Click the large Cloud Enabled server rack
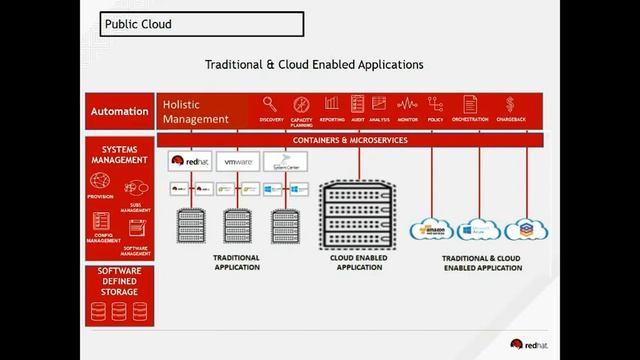This screenshot has height=360, width=640. coord(358,215)
